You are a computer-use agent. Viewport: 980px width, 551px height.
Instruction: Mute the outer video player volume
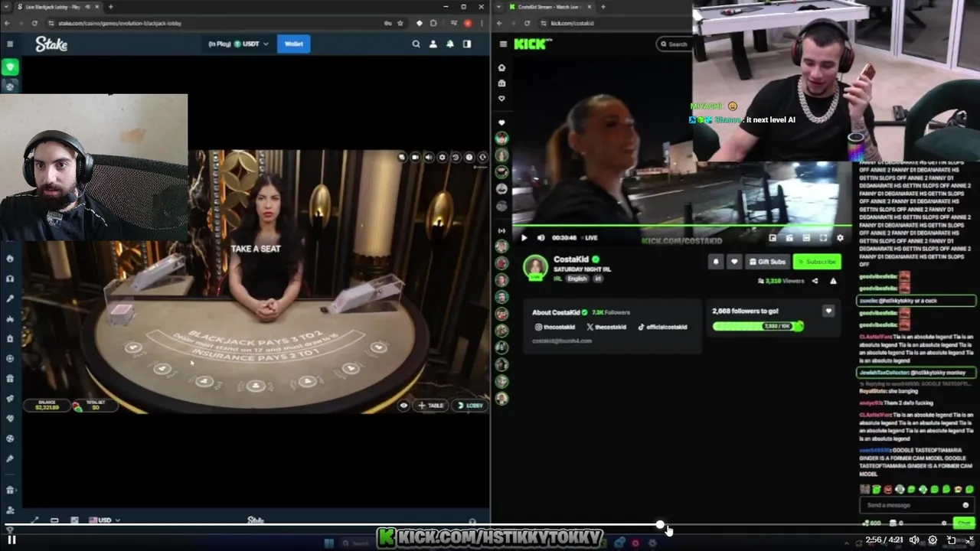tap(914, 540)
